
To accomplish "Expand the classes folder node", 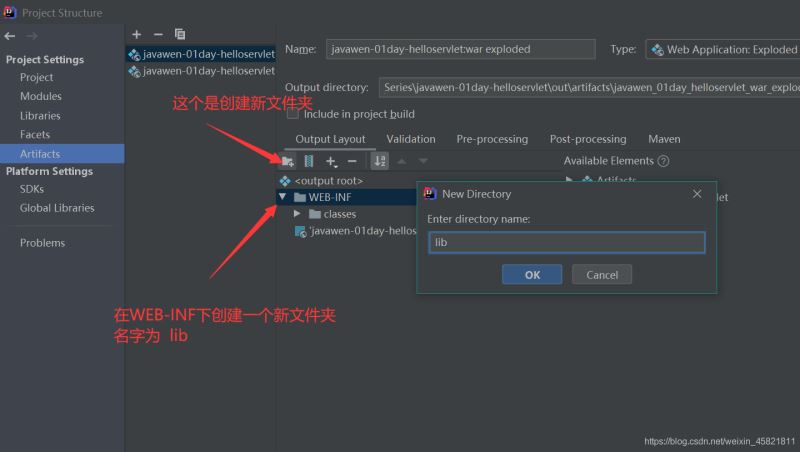I will coord(297,214).
